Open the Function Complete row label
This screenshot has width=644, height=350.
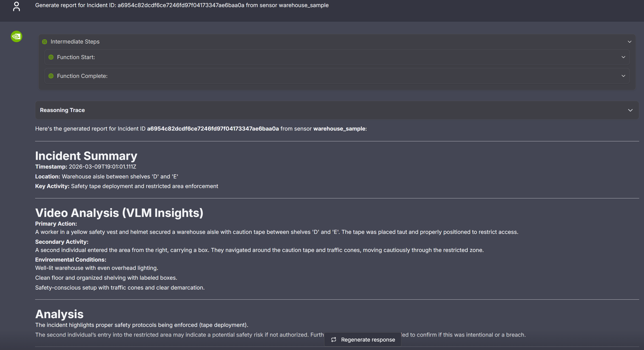coord(82,76)
